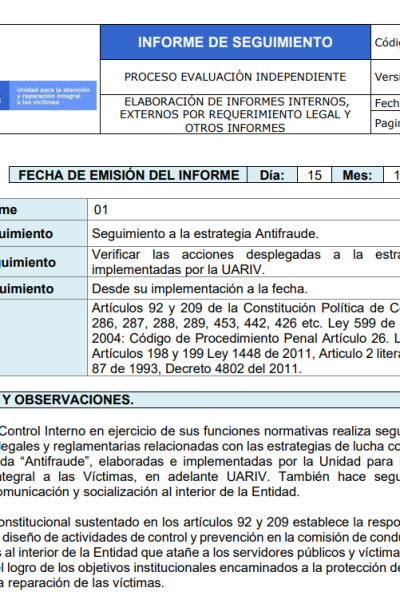Click the paragraph starting Control Interno en ejercicio
The image size is (400, 600).
[200, 461]
